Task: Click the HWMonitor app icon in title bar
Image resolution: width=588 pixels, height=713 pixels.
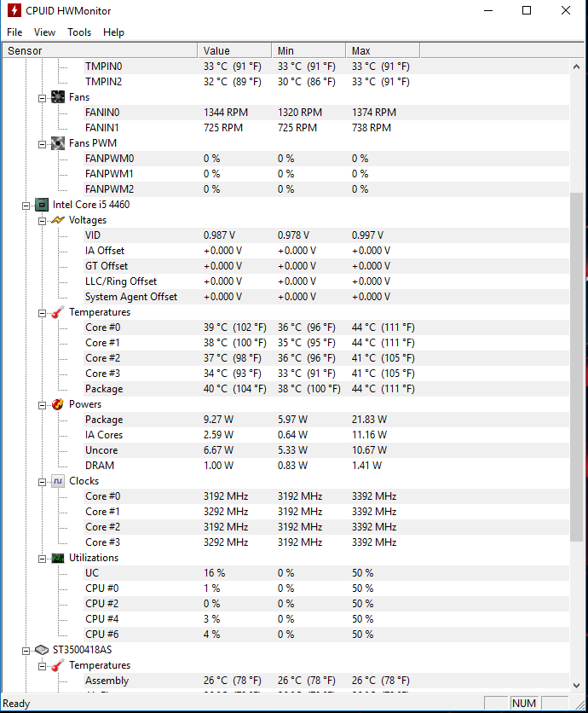Action: pos(14,10)
